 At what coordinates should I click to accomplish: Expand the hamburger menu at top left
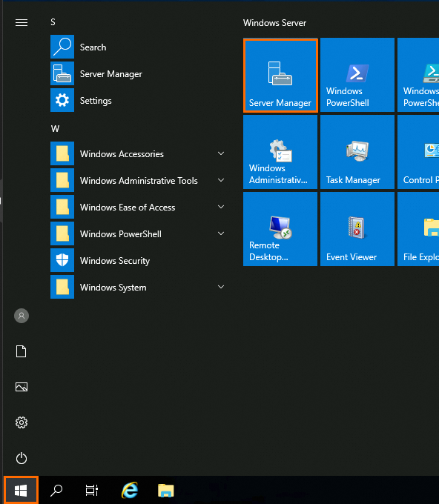22,22
